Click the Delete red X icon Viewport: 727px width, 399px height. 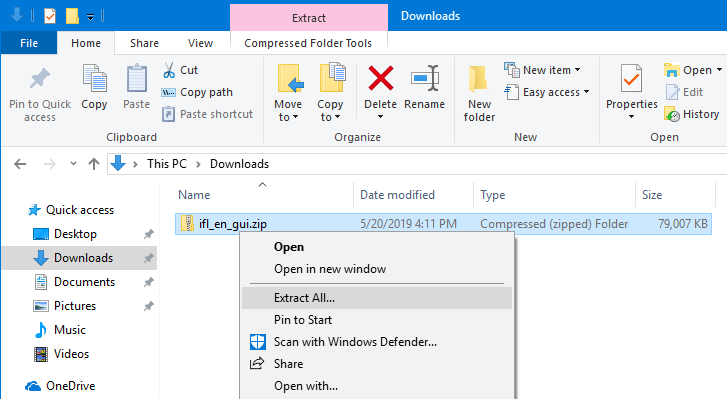point(381,78)
